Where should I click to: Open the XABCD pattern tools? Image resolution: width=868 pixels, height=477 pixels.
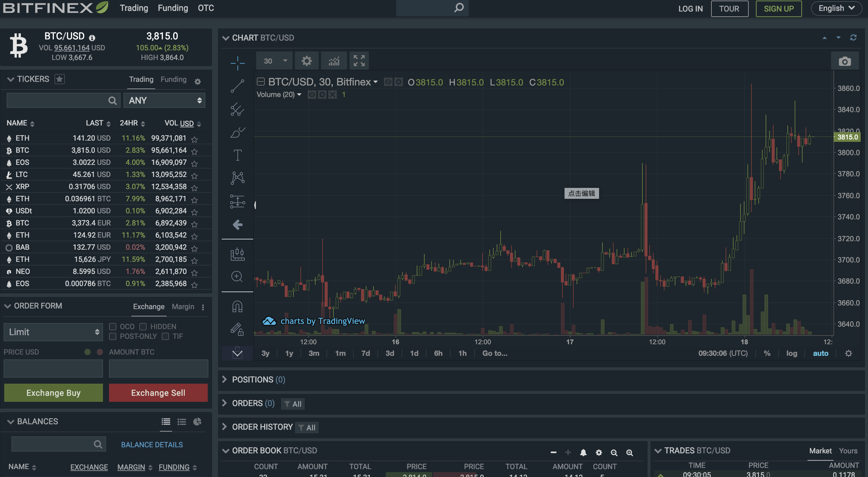(x=237, y=178)
